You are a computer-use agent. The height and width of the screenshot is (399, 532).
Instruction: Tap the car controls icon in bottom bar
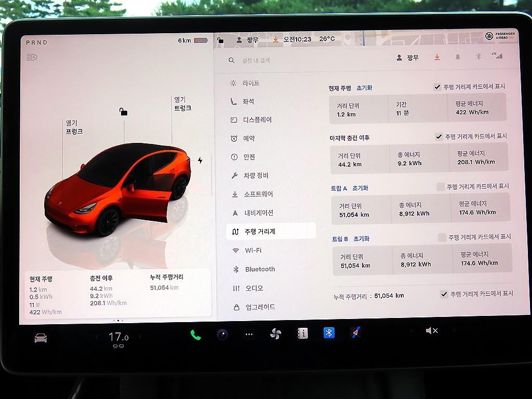(41, 338)
